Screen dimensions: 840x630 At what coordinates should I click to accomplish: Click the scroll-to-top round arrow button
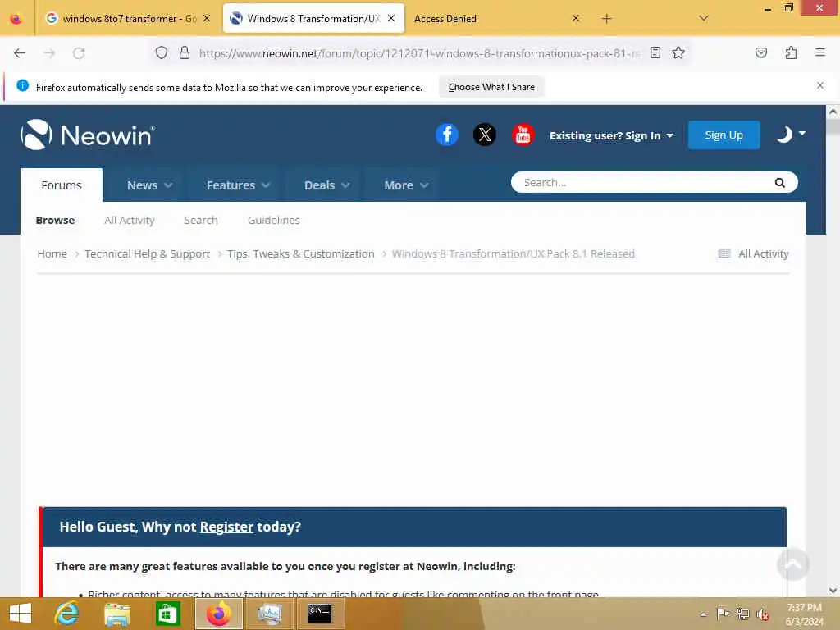point(793,564)
